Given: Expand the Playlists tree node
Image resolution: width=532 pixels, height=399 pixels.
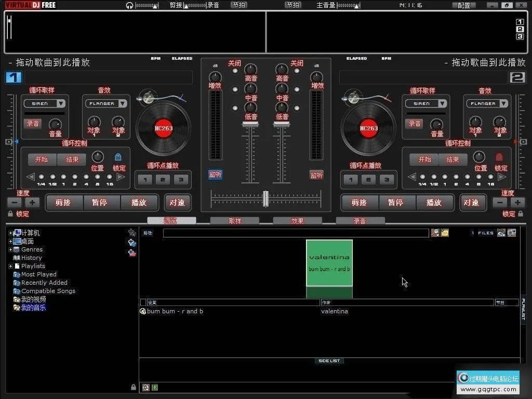Looking at the screenshot, I should point(10,266).
